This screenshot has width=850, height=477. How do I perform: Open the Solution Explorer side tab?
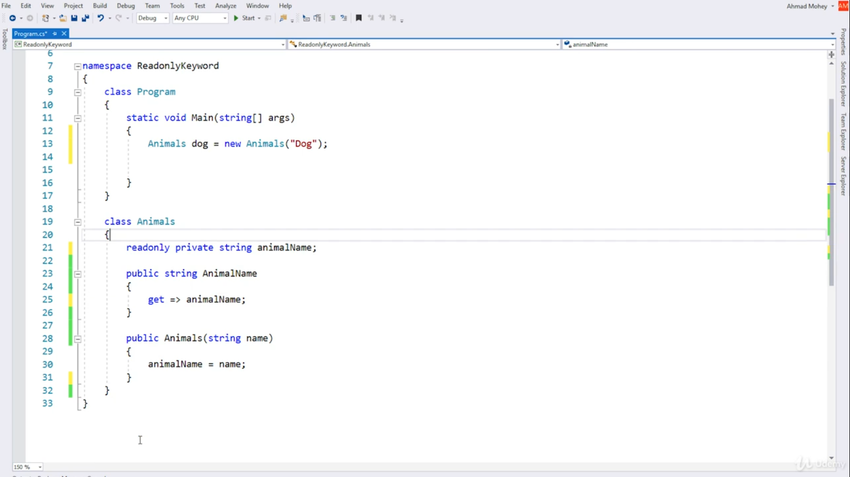point(843,83)
